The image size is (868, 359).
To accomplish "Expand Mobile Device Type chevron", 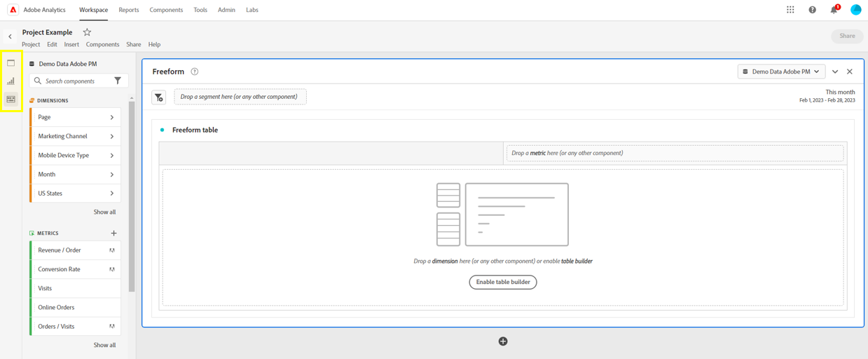I will (x=112, y=155).
